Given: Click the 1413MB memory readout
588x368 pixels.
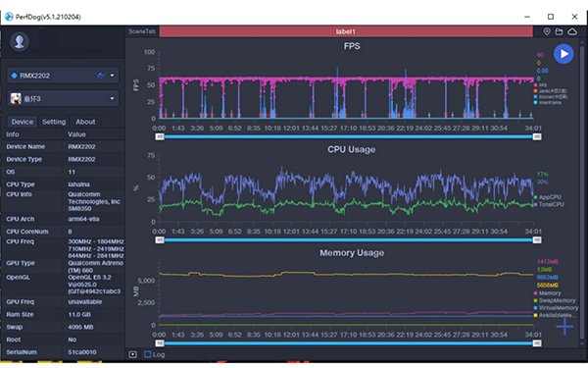Looking at the screenshot, I should click(548, 262).
